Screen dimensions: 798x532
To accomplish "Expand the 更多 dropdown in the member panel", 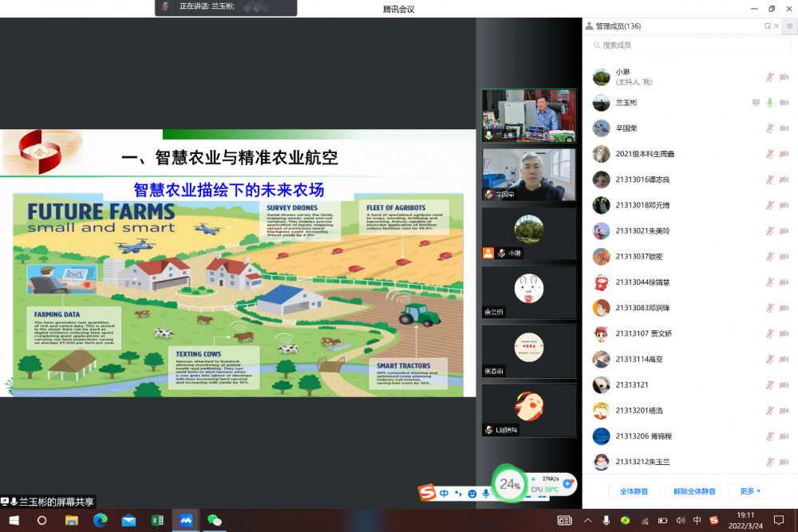I will (x=750, y=491).
